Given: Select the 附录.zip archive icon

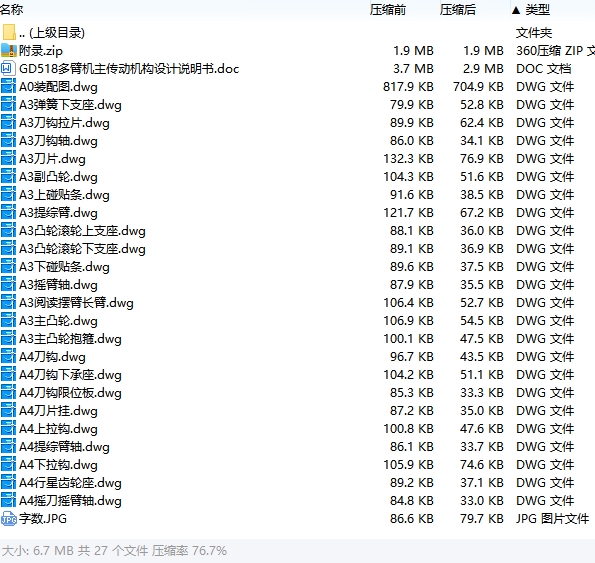Looking at the screenshot, I should tap(9, 50).
